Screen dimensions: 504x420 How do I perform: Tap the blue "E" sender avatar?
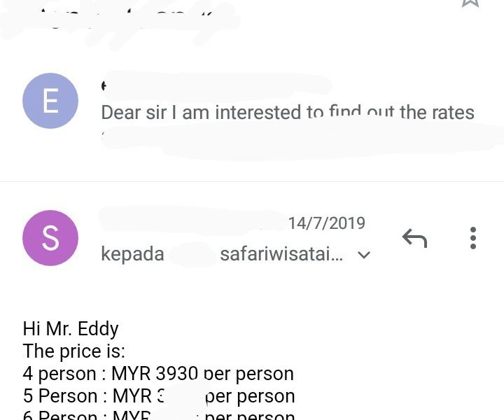point(50,101)
